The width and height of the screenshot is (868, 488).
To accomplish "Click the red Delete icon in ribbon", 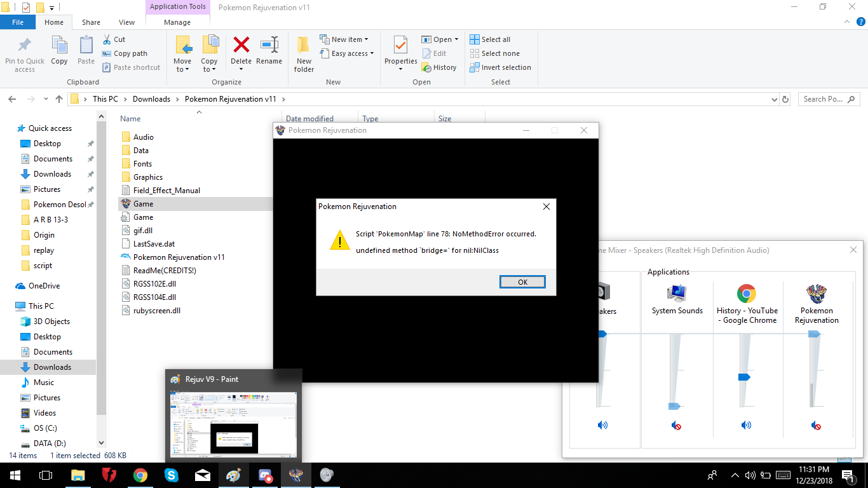I will tap(241, 46).
